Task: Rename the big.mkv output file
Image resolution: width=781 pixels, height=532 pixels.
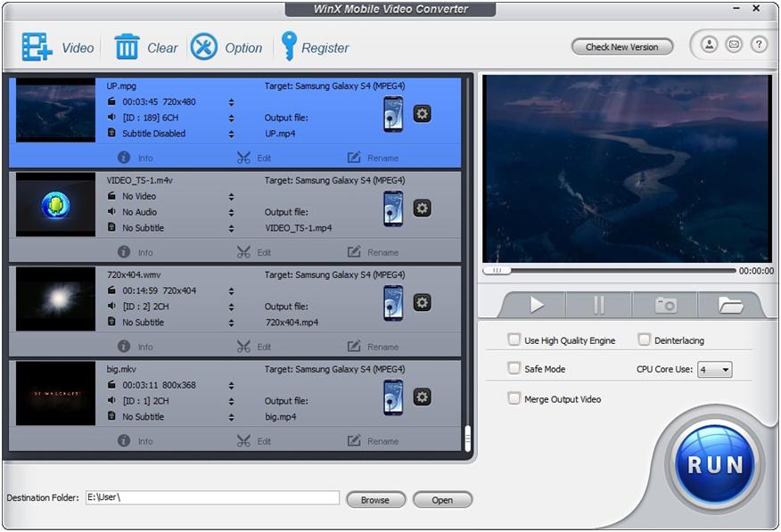Action: 373,441
